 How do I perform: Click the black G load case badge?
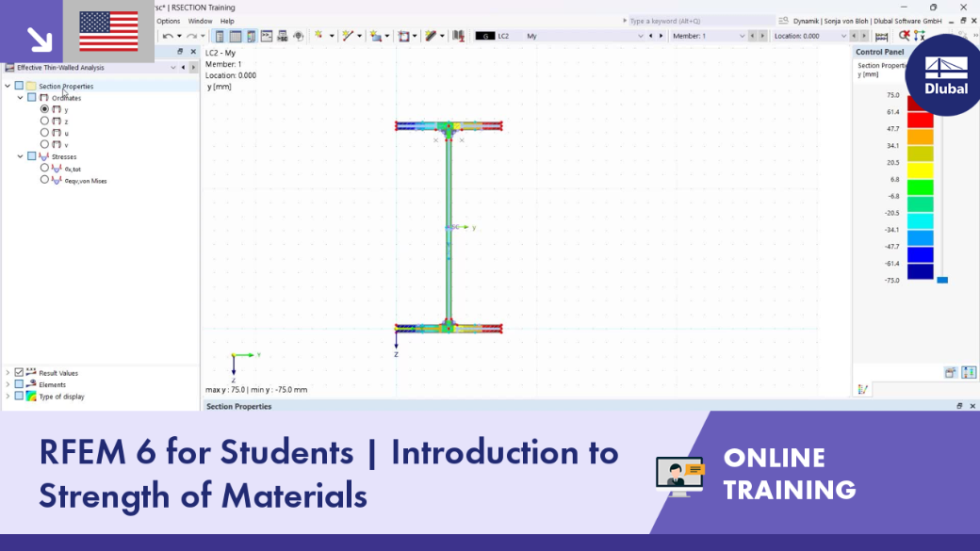tap(485, 36)
